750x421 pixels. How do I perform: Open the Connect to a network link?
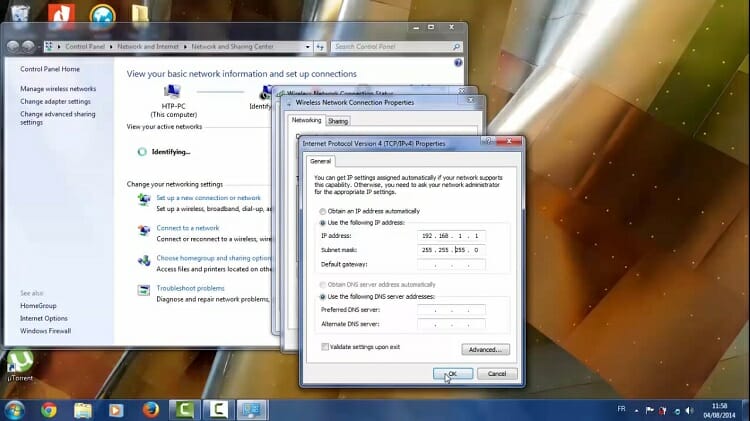(188, 228)
